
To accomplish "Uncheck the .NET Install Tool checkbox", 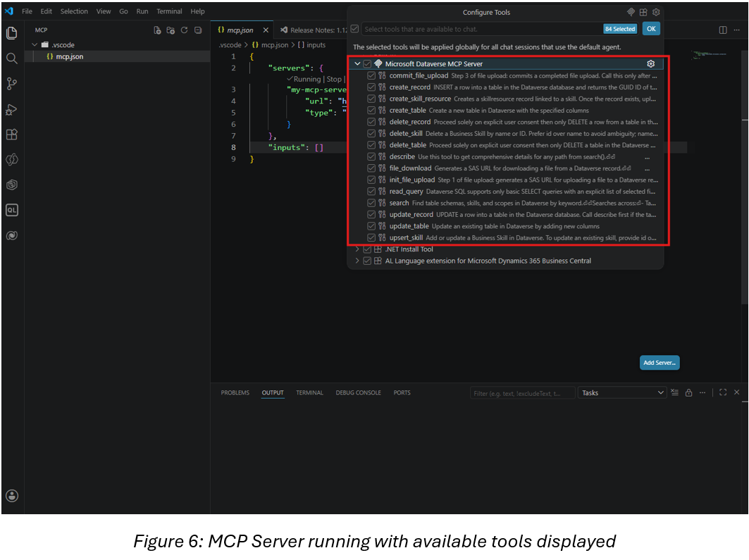I will (367, 249).
